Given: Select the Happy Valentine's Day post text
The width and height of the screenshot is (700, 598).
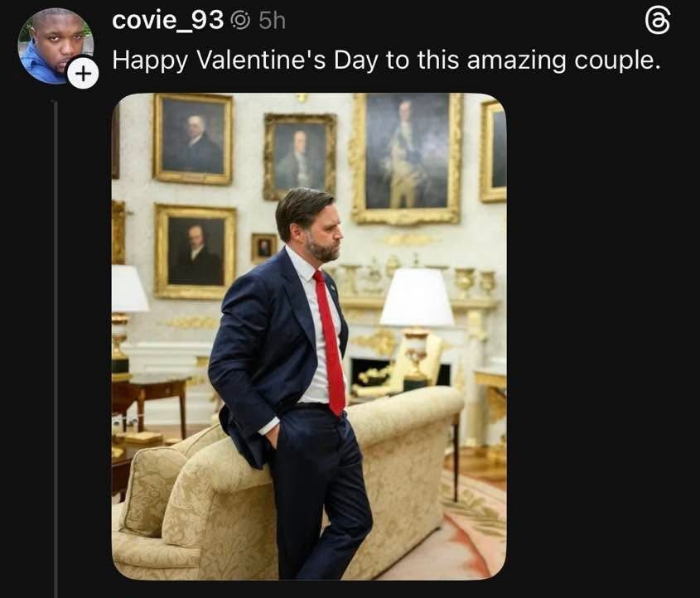Looking at the screenshot, I should click(x=385, y=60).
